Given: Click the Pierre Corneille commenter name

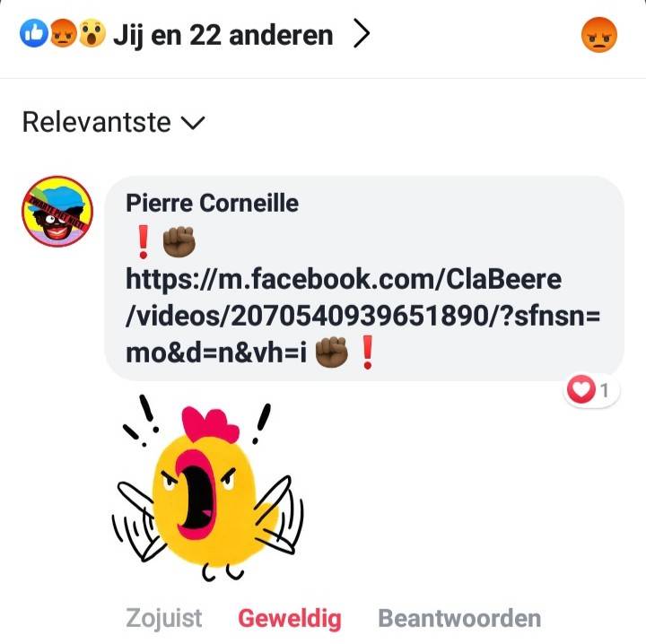Looking at the screenshot, I should click(x=212, y=203).
